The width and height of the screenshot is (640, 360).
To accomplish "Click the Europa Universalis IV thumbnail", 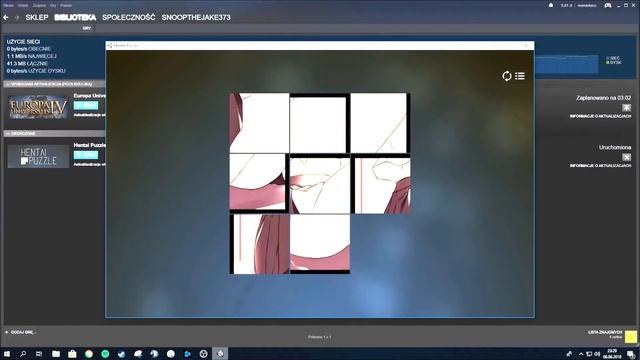I will 38,107.
